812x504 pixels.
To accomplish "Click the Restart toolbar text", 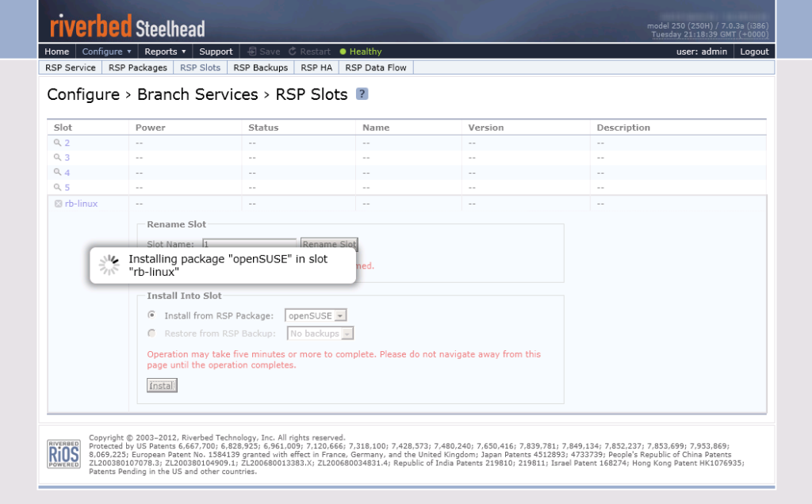I will [315, 52].
